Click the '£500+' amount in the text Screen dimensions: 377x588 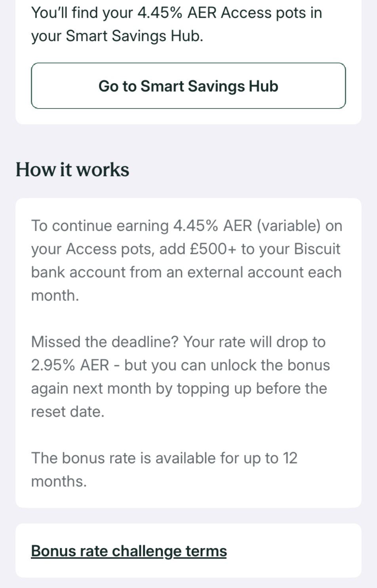coord(213,249)
